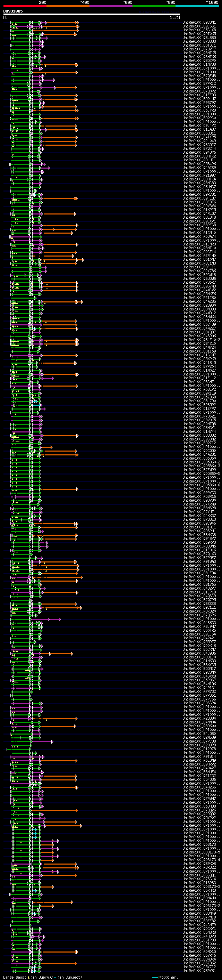Click label UniRef100_Q38M49
222x980 pixels.
point(199,913)
